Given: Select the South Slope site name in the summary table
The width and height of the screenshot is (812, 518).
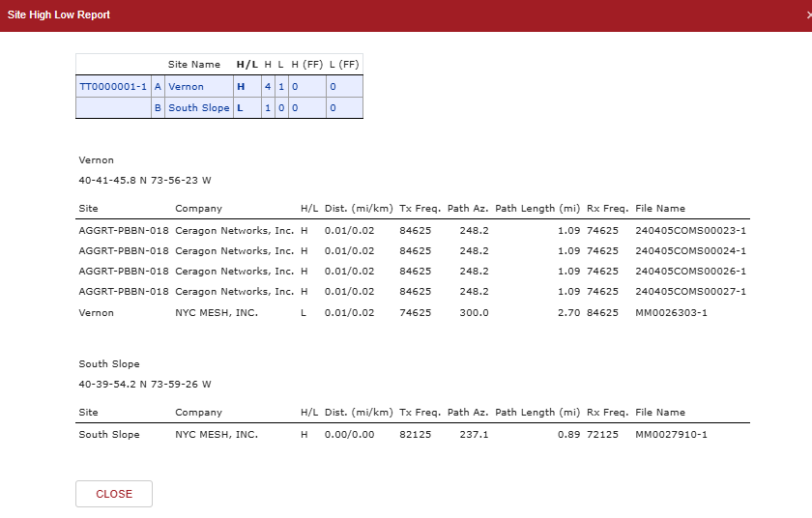Looking at the screenshot, I should (x=198, y=108).
